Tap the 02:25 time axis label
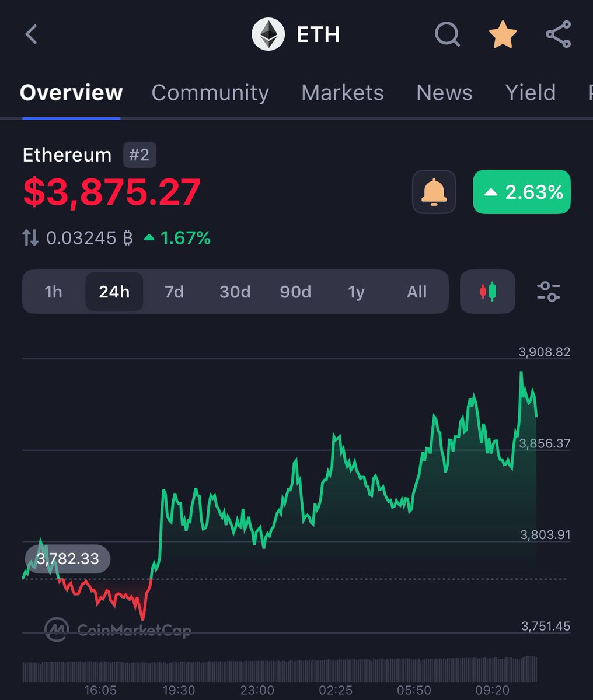Image resolution: width=593 pixels, height=700 pixels. coord(336,691)
